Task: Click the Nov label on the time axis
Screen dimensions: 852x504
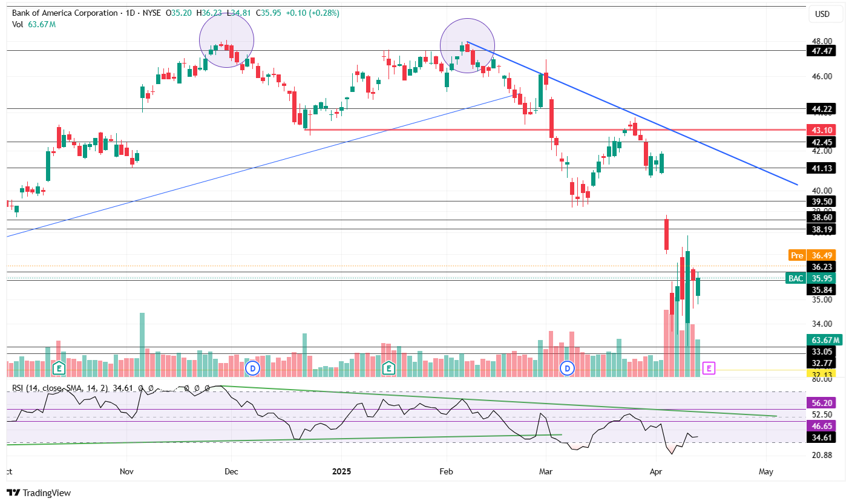Action: (x=126, y=470)
